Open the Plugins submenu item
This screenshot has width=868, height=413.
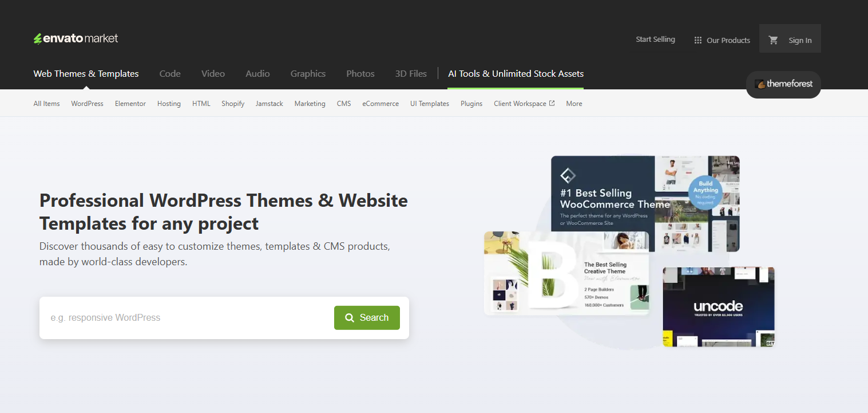(471, 104)
